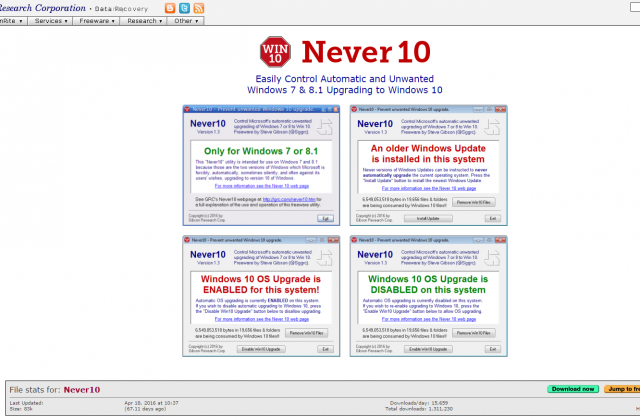Expand the Research menu
Image resolution: width=640 pixels, height=420 pixels.
click(144, 21)
